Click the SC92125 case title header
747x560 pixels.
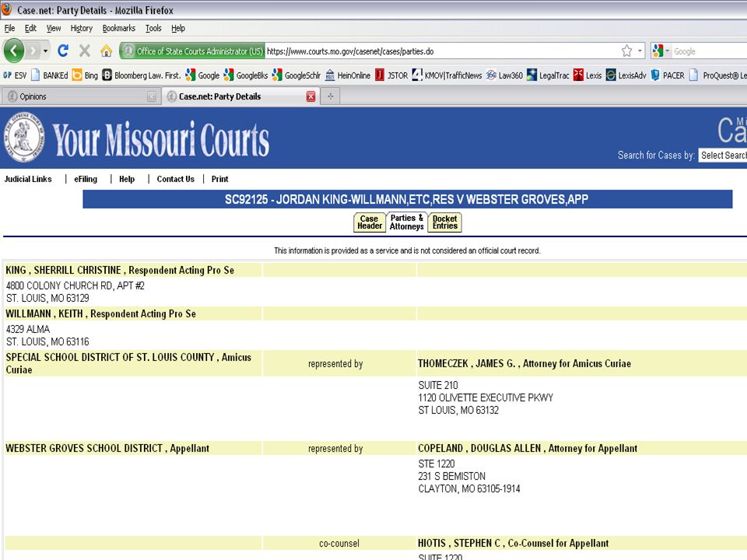(x=407, y=199)
